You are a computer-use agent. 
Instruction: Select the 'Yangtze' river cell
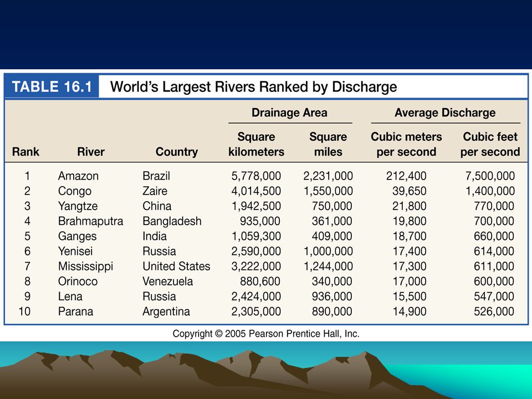click(x=78, y=206)
